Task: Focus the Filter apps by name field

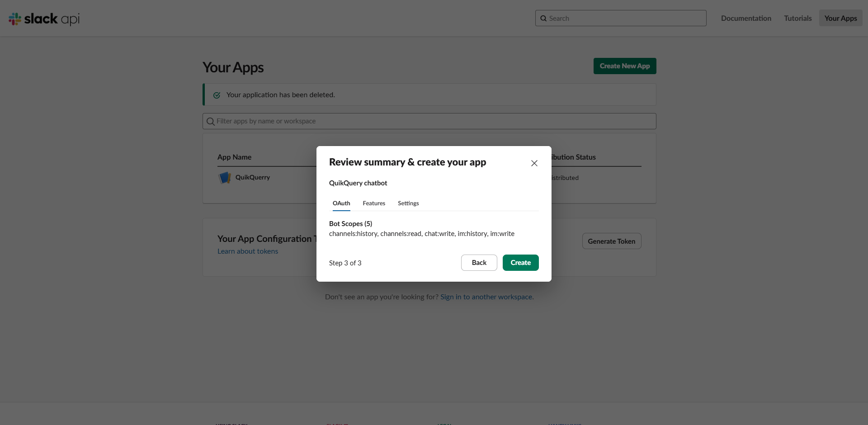Action: click(429, 121)
